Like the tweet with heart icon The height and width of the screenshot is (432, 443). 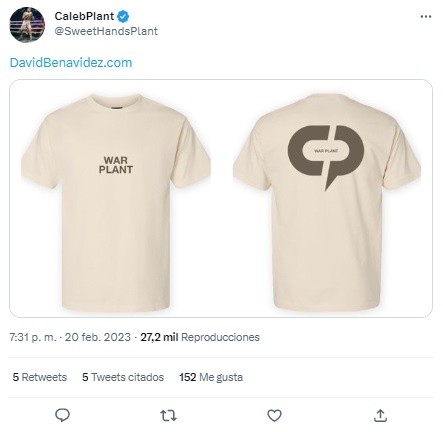274,416
